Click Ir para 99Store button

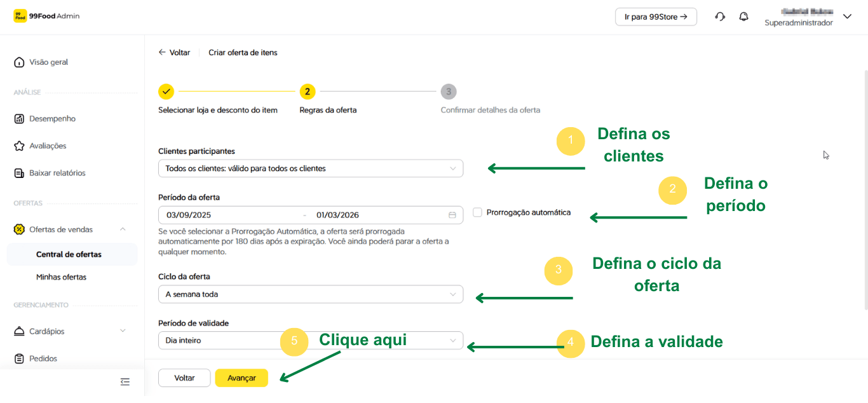coord(656,17)
